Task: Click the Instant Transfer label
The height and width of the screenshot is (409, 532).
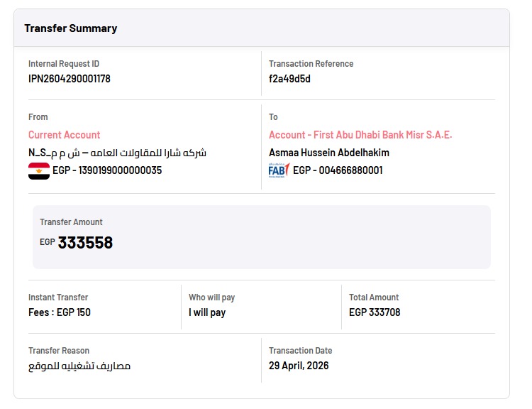Action: tap(58, 298)
